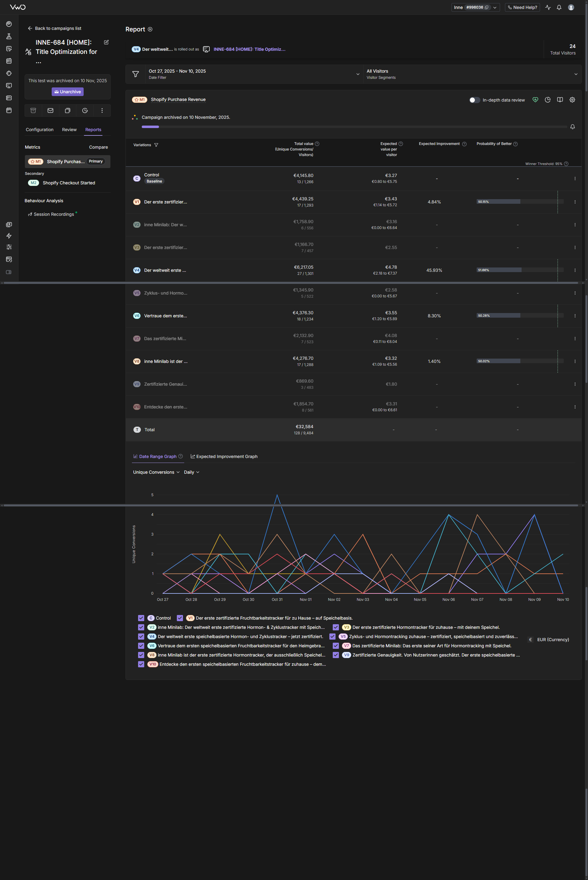Click the campaign progress bar
The image size is (588, 880).
click(354, 127)
